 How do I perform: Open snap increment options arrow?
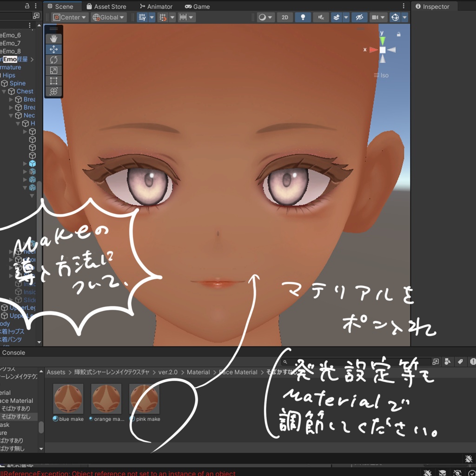[172, 17]
